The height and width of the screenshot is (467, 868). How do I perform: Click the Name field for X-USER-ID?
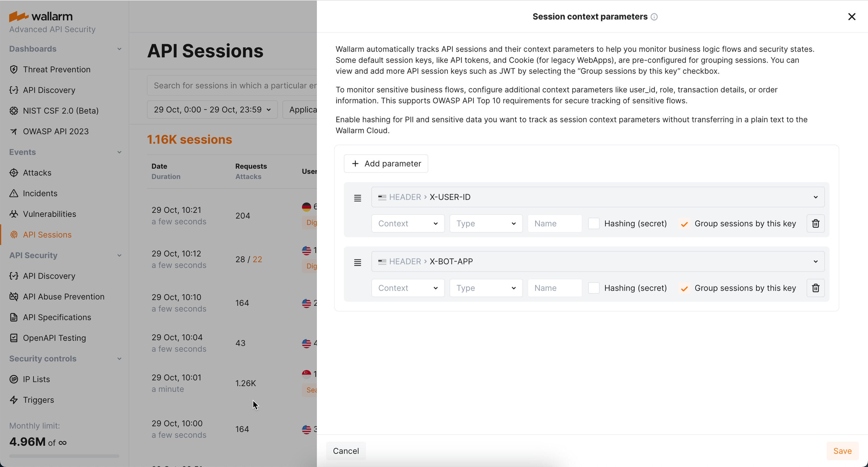tap(555, 223)
